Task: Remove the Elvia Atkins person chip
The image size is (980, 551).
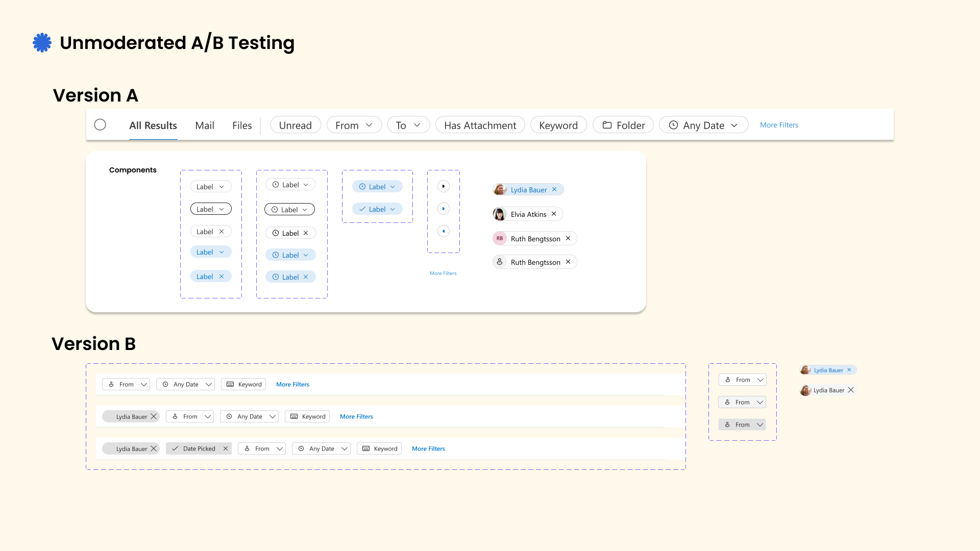Action: click(554, 214)
